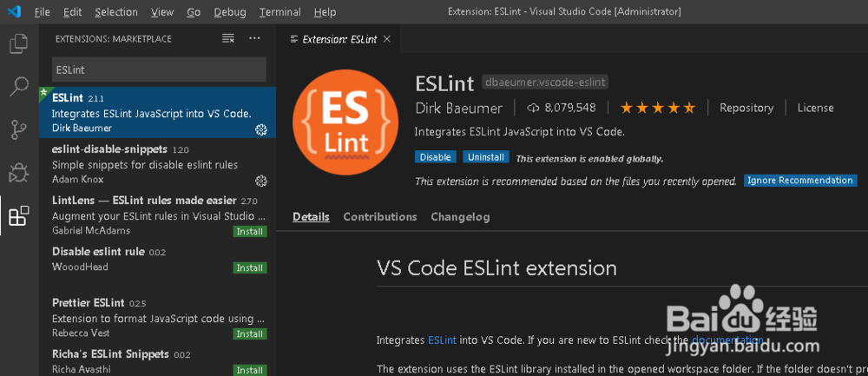Screen dimensions: 868x376
Task: Open the Terminal menu
Action: point(280,11)
